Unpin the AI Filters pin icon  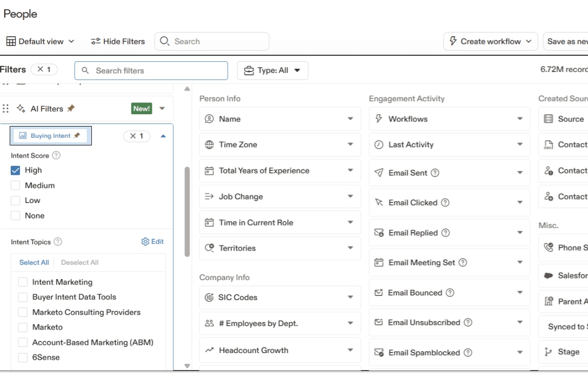click(71, 108)
